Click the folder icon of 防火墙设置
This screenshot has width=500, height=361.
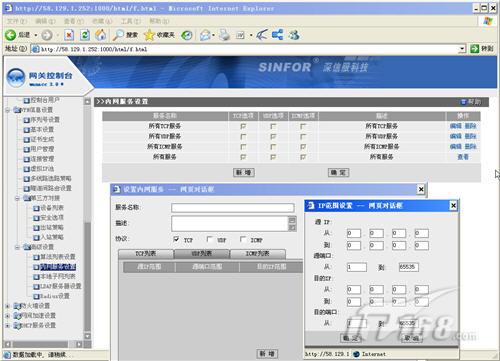click(x=17, y=306)
